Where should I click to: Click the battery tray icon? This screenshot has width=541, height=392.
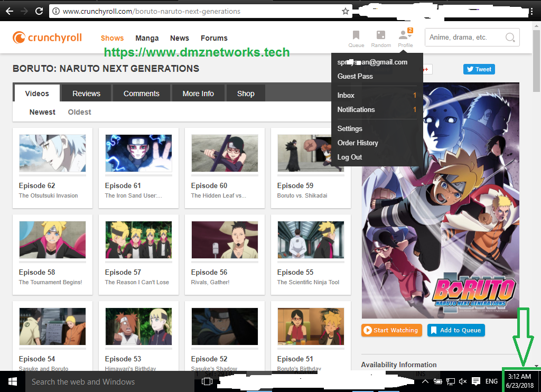point(437,381)
